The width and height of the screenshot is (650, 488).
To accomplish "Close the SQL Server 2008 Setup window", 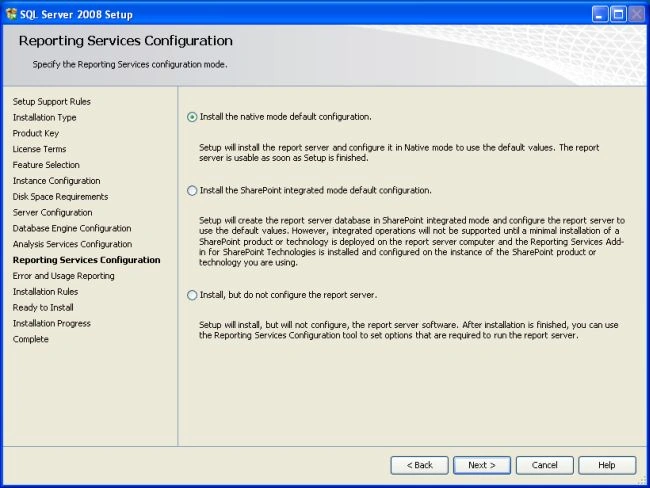I will (x=636, y=15).
